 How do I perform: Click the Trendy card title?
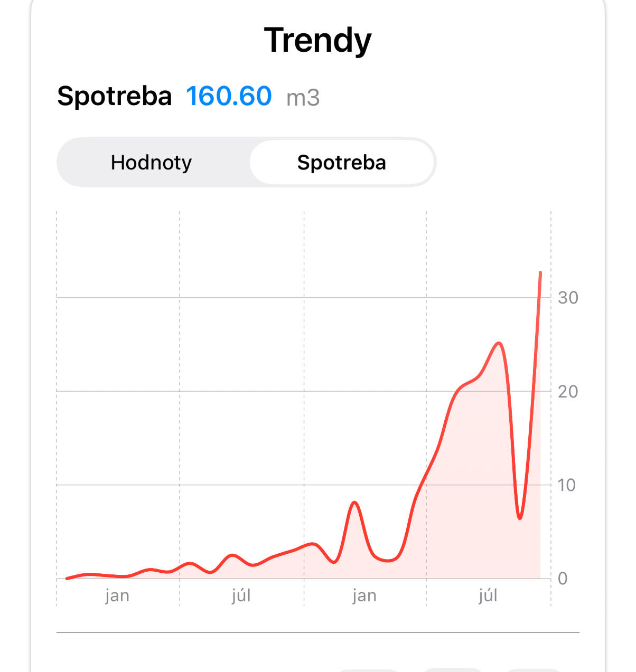coord(317,41)
